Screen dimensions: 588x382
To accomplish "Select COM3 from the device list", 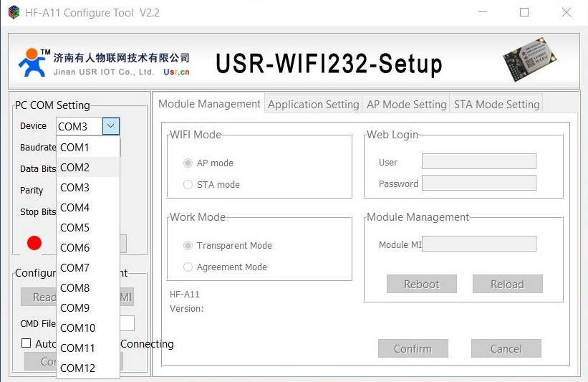I will 88,187.
